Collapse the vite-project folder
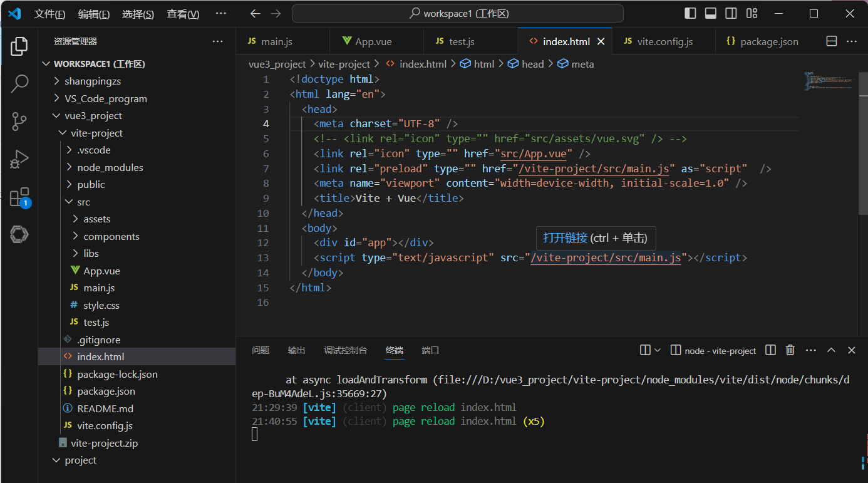The image size is (868, 483). (x=137, y=133)
